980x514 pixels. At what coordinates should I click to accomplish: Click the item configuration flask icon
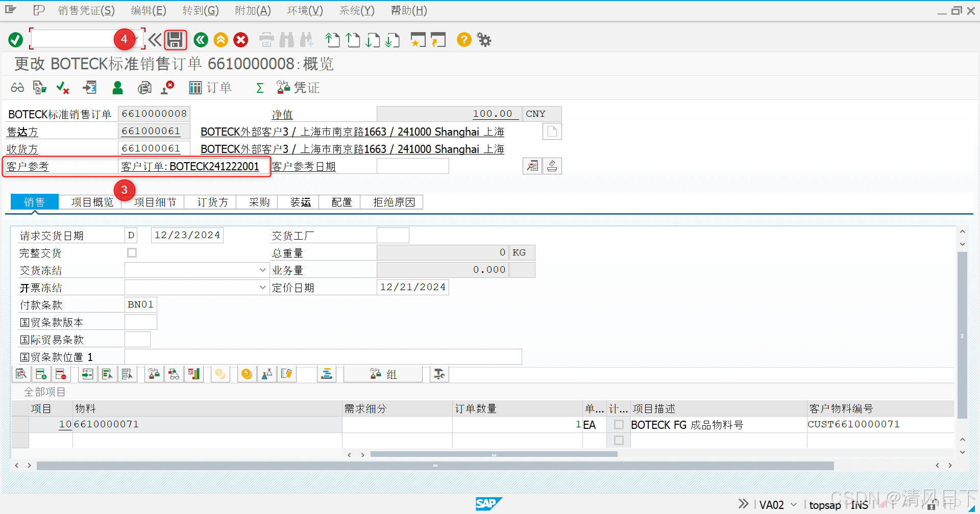coord(266,374)
